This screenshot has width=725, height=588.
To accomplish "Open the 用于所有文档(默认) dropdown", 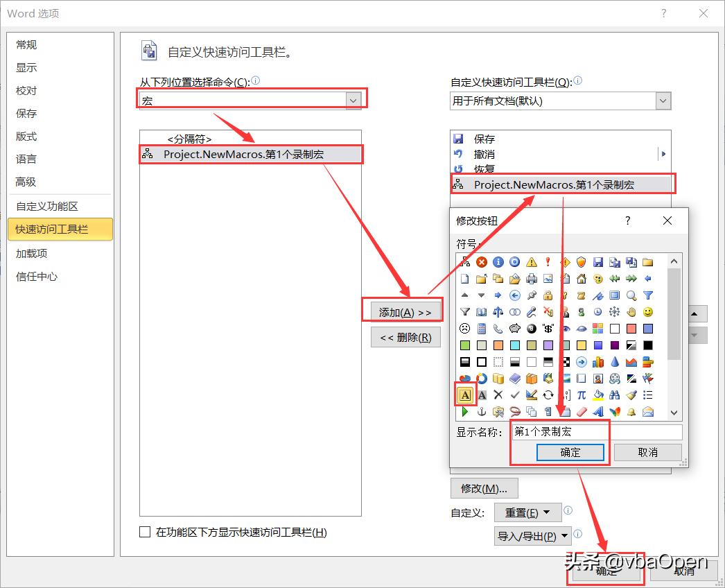I will click(663, 101).
